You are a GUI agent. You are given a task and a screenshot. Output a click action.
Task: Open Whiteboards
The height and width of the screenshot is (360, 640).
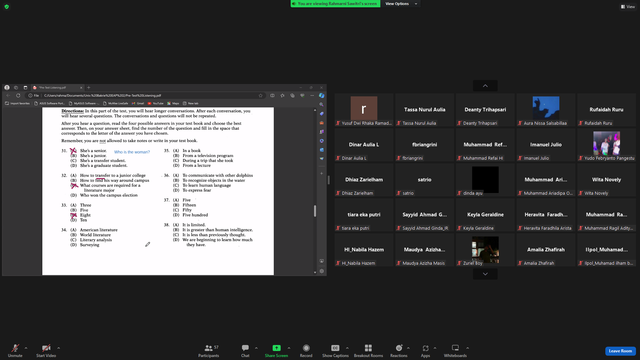point(455,350)
